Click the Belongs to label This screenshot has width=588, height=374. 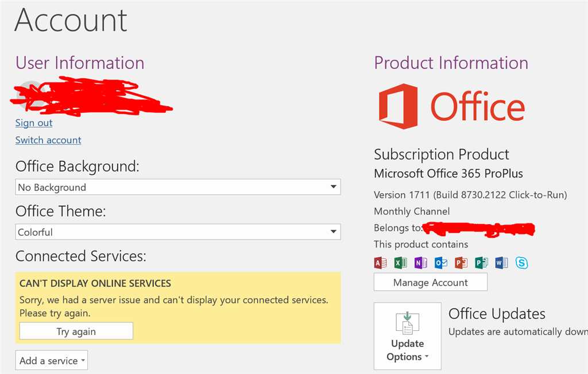[397, 228]
